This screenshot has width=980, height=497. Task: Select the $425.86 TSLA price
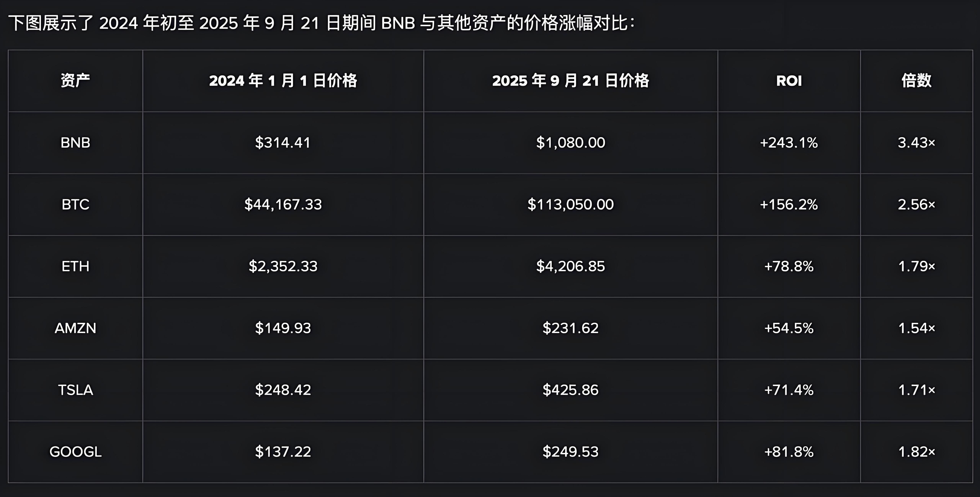click(570, 390)
